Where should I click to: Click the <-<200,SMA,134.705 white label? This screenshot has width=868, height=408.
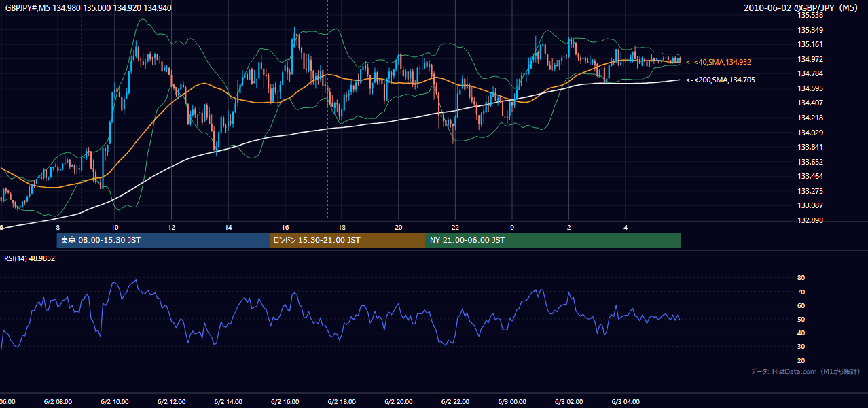(x=721, y=80)
